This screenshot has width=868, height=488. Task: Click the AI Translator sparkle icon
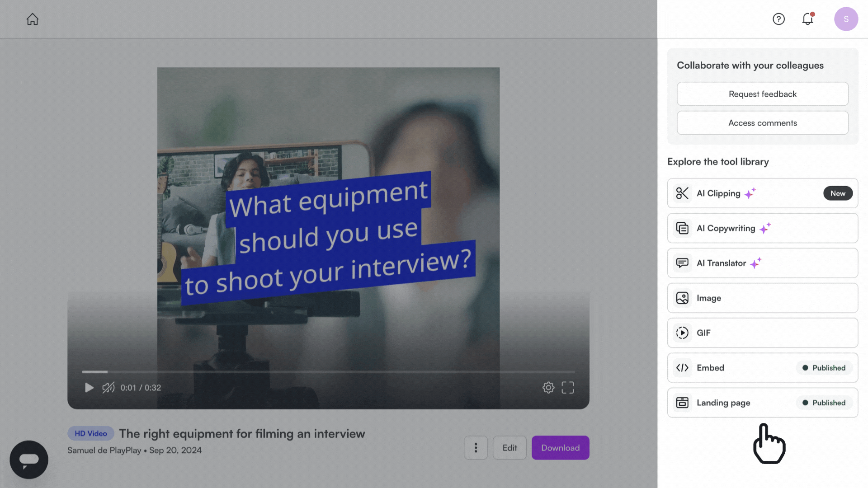[x=755, y=263]
